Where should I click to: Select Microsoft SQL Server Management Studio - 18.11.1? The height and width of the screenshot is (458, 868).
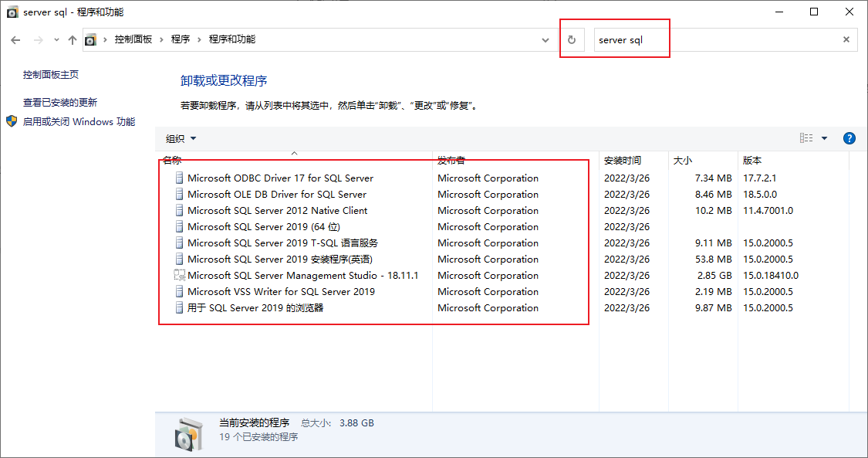(302, 275)
